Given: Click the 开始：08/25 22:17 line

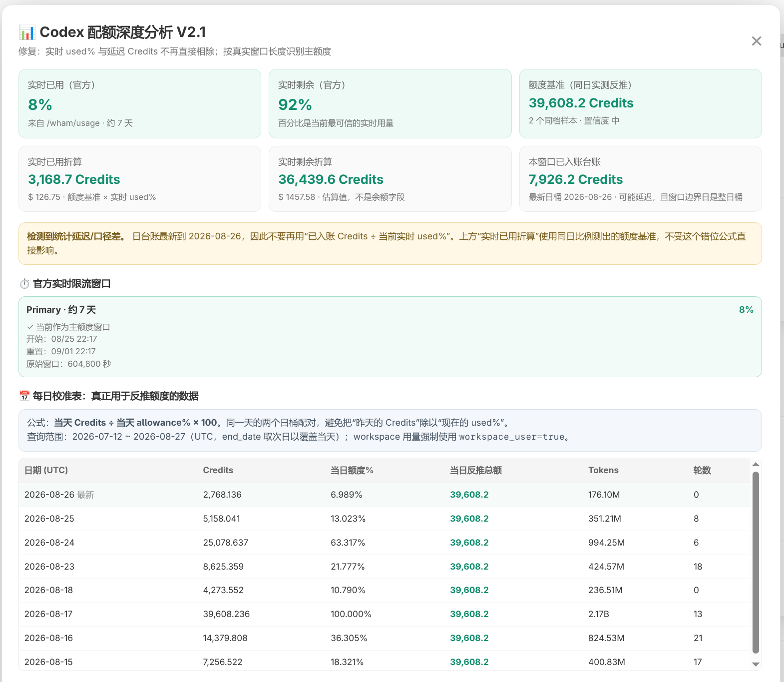Looking at the screenshot, I should coord(62,339).
